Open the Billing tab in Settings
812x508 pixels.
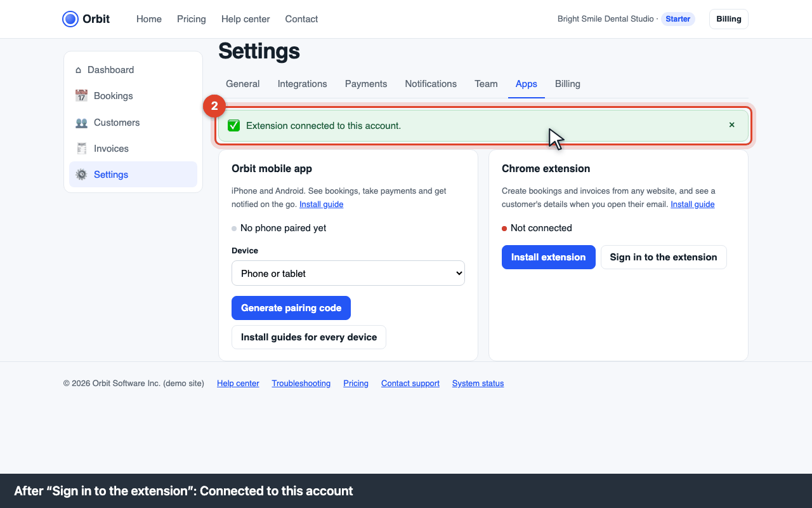(x=568, y=84)
